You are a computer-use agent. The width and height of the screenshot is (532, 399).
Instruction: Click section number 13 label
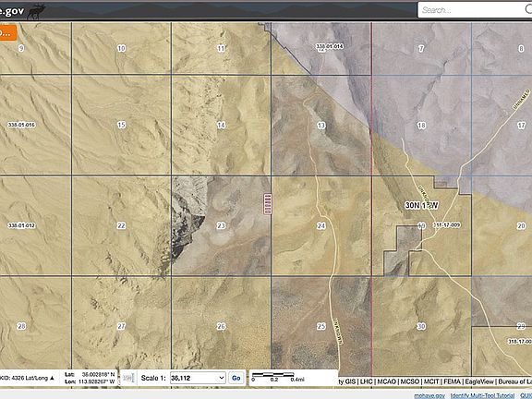(321, 126)
